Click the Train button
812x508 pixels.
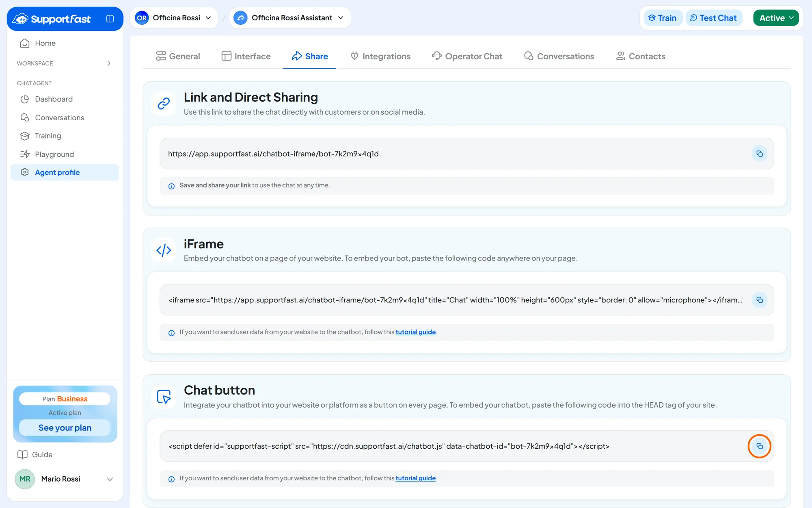663,18
